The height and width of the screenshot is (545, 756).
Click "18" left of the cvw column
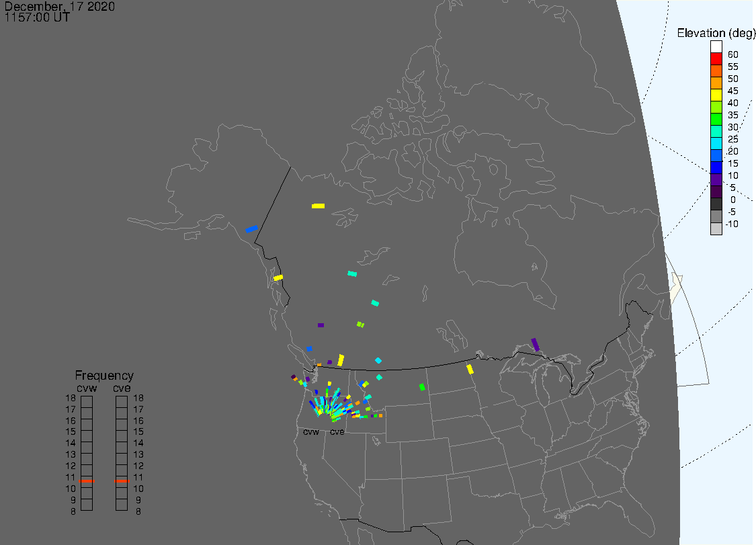[71, 399]
